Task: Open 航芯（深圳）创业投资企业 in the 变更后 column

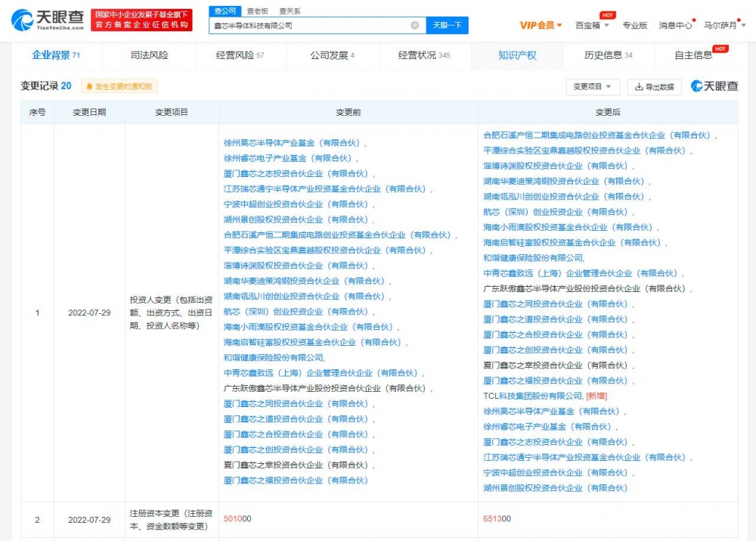Action: pos(556,213)
